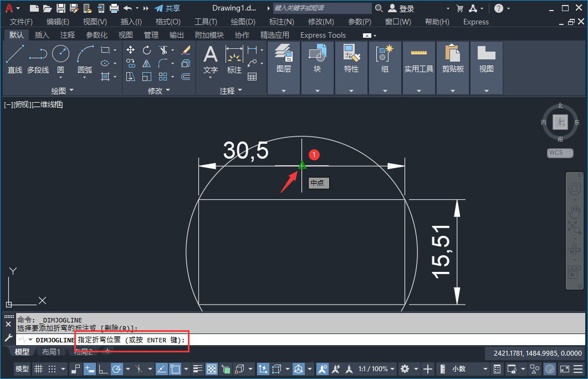The height and width of the screenshot is (379, 588).
Task: Toggle ortho mode in status bar
Action: [x=103, y=369]
